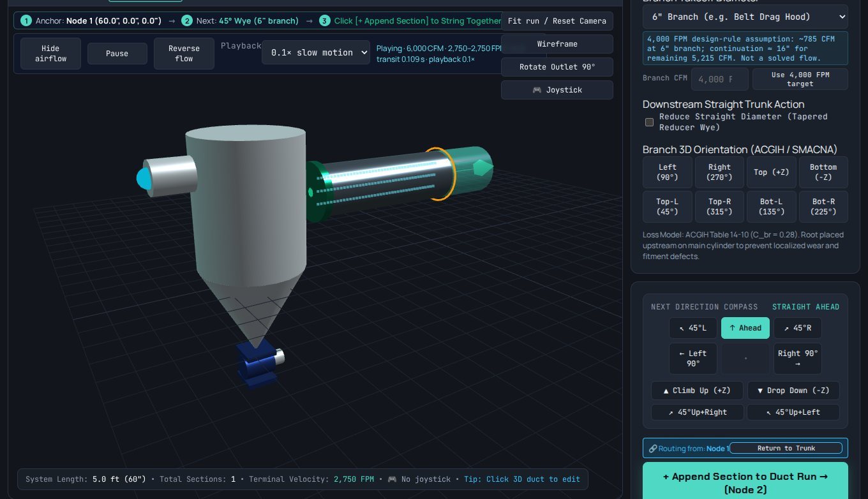Click the Branch CFM input field
This screenshot has height=499, width=868.
(719, 79)
